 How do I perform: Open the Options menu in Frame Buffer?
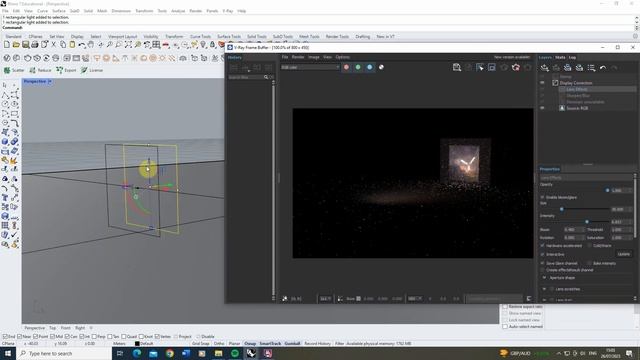tap(342, 57)
